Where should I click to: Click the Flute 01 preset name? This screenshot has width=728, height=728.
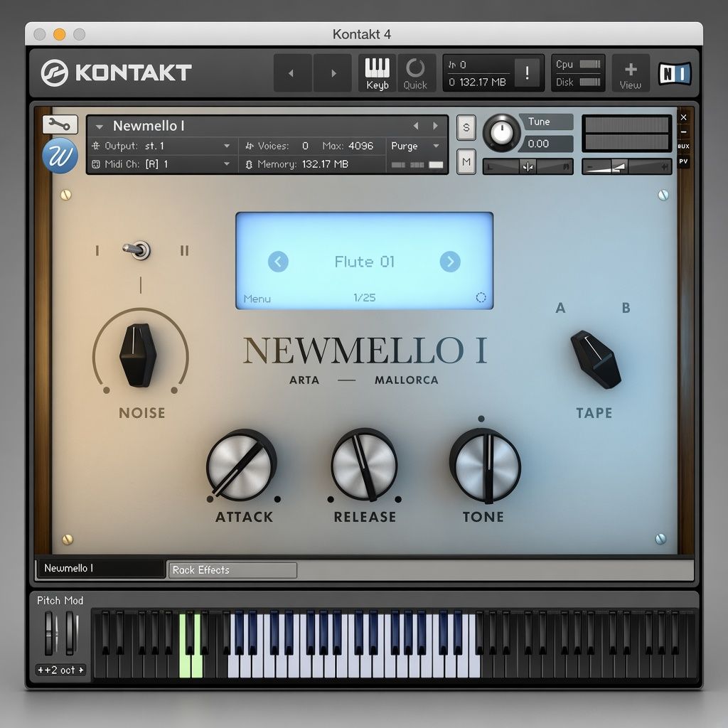(x=365, y=262)
